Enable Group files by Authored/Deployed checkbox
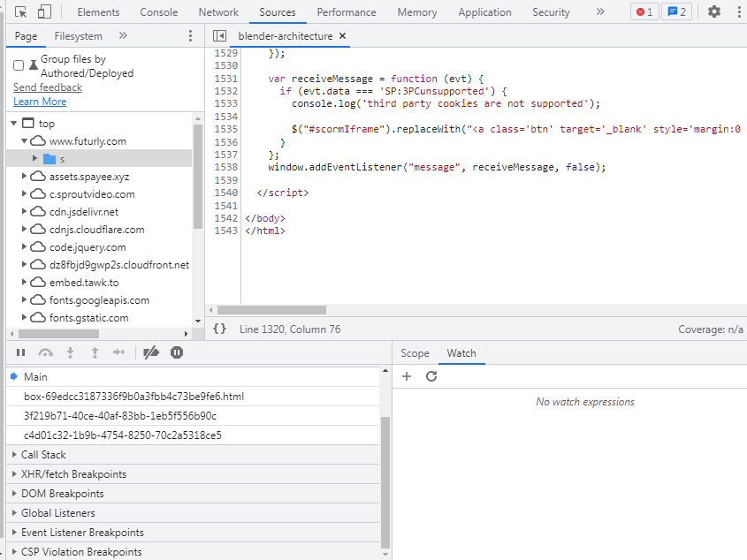This screenshot has height=560, width=747. tap(19, 65)
